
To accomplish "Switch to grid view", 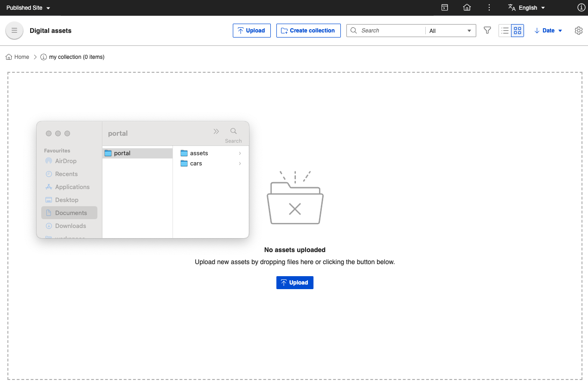I will pyautogui.click(x=518, y=31).
